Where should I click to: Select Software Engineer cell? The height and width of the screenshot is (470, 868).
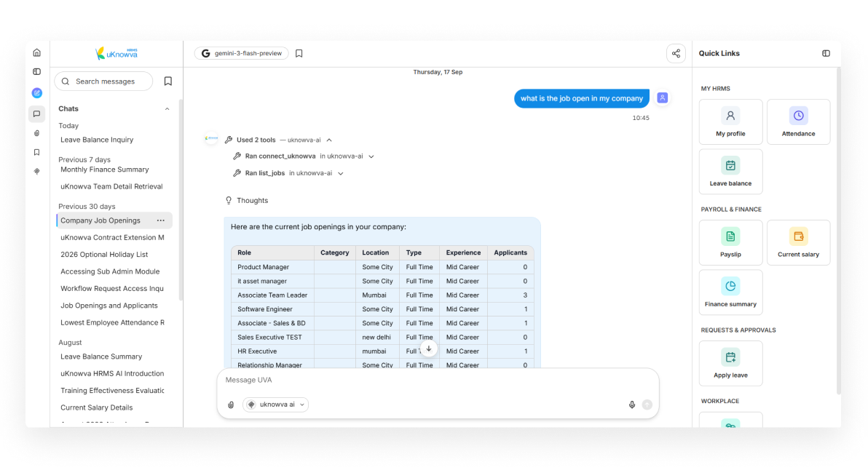(x=272, y=309)
